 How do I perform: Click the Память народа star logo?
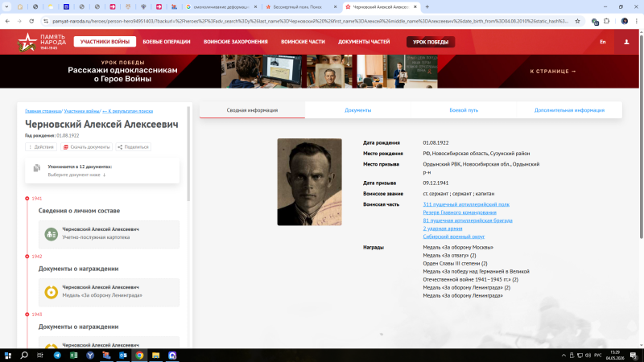[27, 42]
